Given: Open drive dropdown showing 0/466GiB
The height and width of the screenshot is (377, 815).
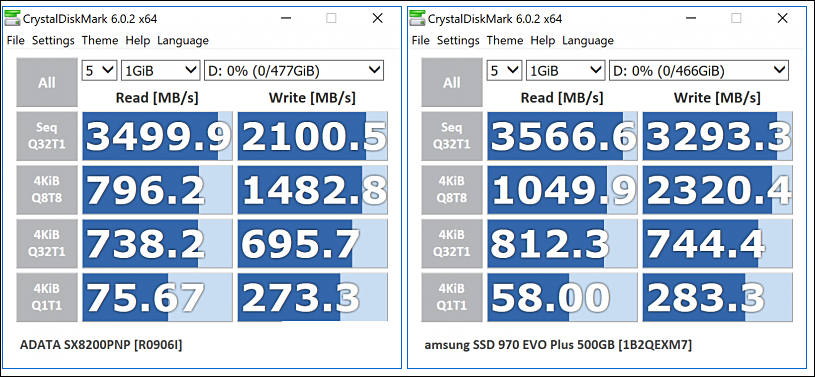Looking at the screenshot, I should 699,70.
